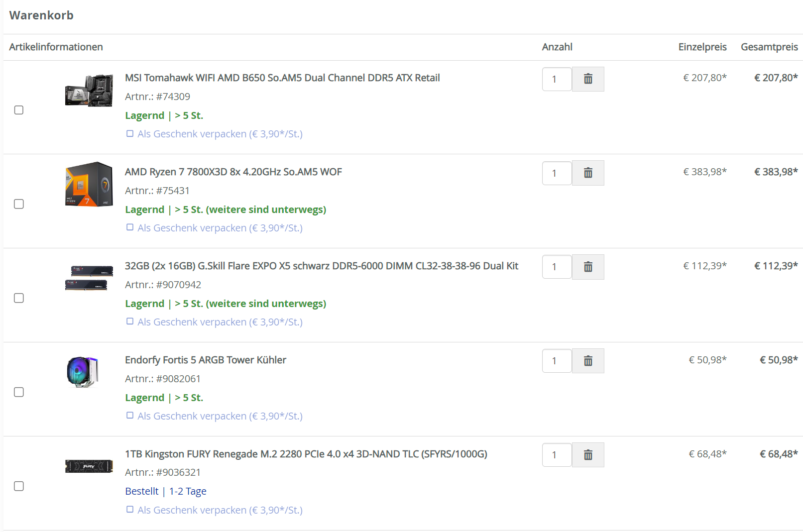The image size is (803, 532).
Task: Select the Endorfy Fortis 5 row checkbox
Action: 19,392
